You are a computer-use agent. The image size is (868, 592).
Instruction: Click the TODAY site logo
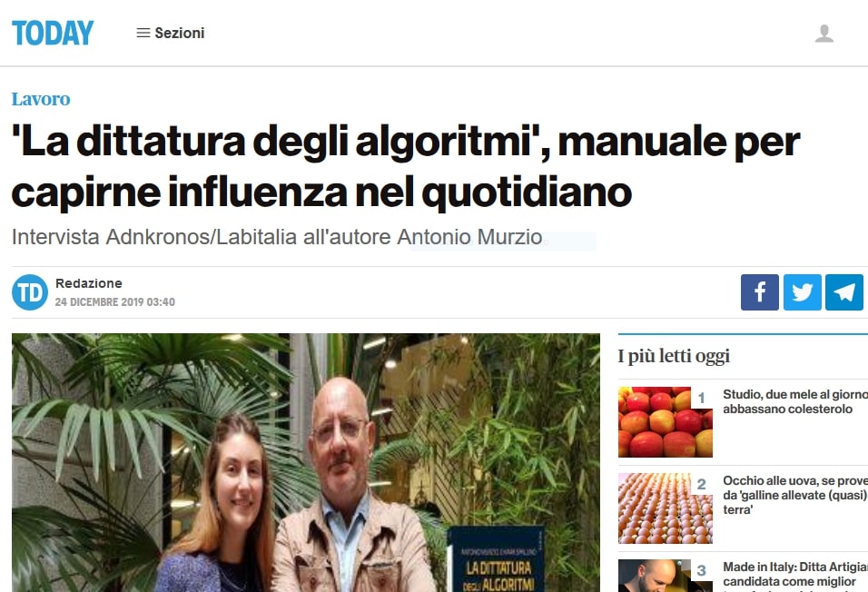coord(53,33)
